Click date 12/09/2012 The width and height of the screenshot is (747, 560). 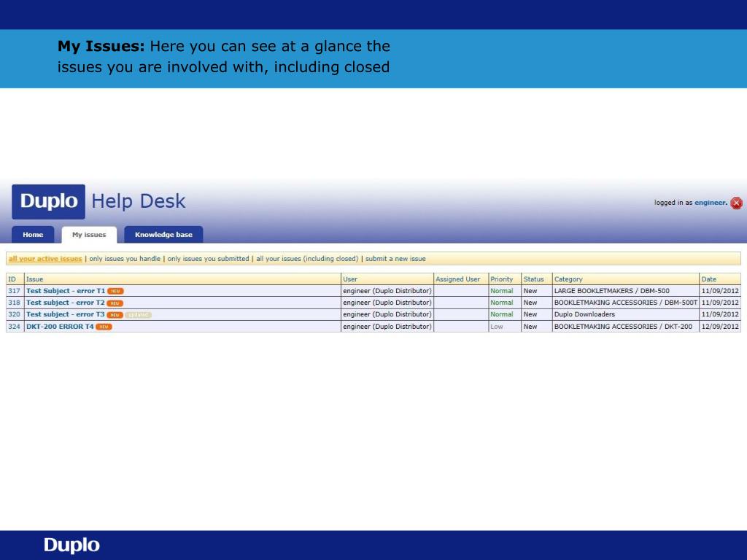pos(720,326)
